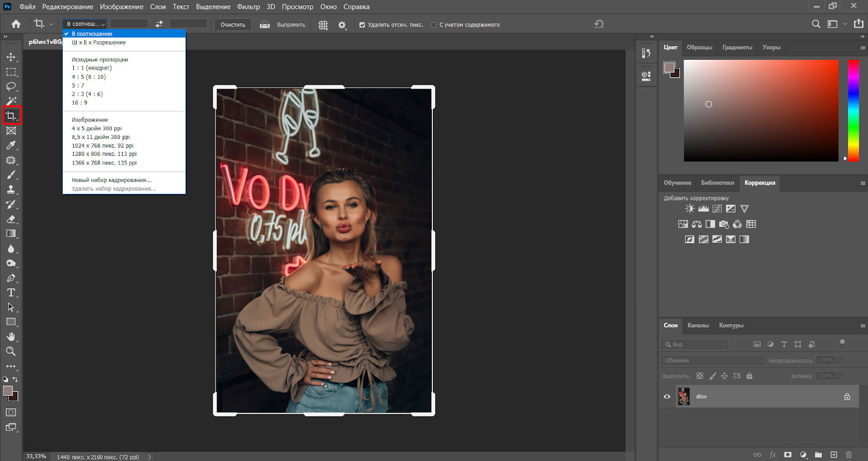Click the share icon
The width and height of the screenshot is (868, 461).
pos(859,24)
